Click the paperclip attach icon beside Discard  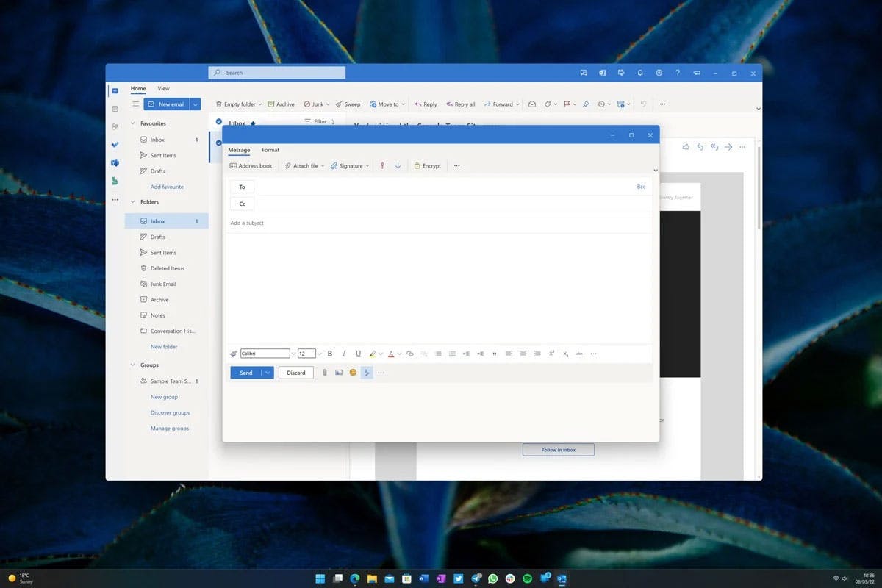pos(324,373)
